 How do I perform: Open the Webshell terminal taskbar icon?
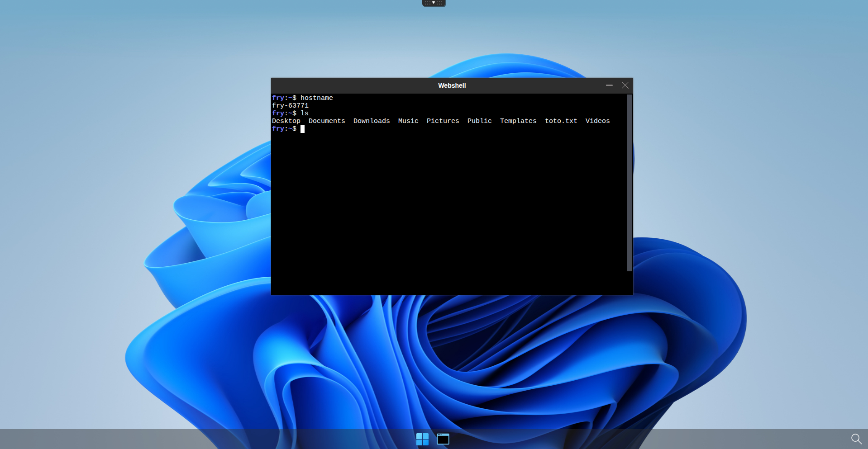[x=443, y=439]
